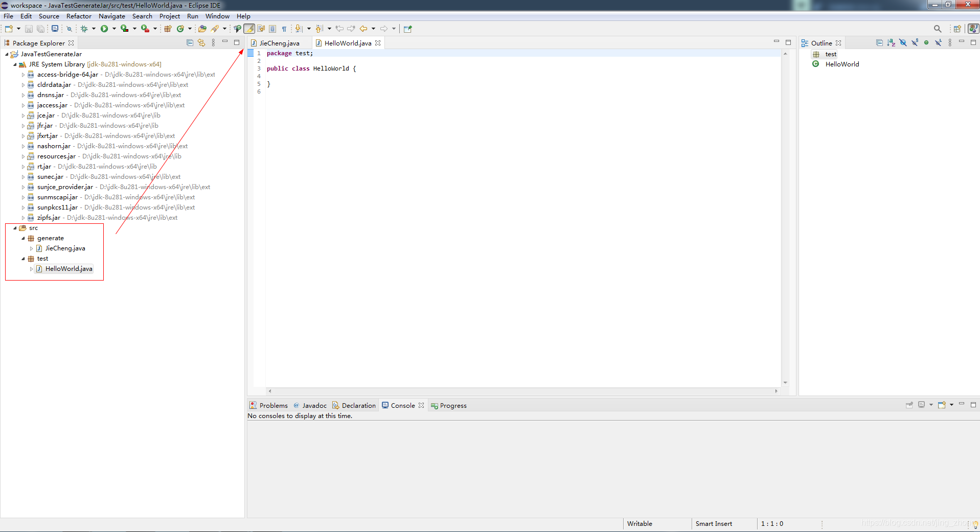Viewport: 980px width, 532px height.
Task: Open the File menu
Action: [9, 16]
